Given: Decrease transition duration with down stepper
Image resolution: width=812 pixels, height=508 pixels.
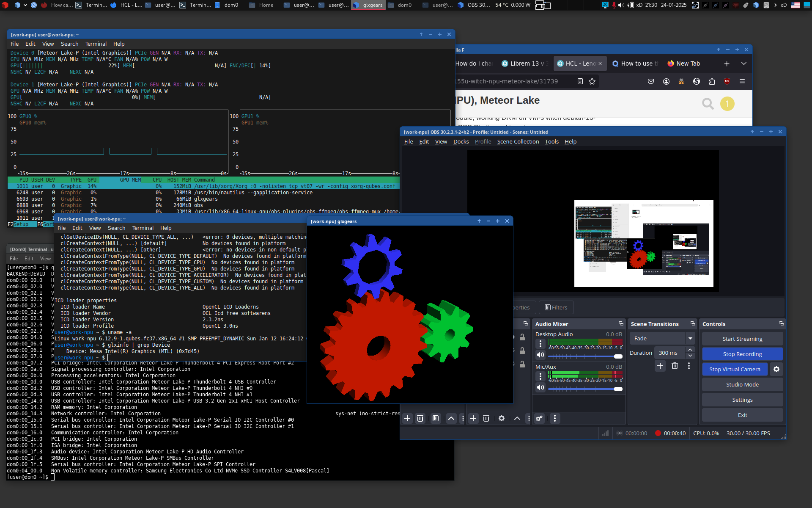Looking at the screenshot, I should point(690,356).
